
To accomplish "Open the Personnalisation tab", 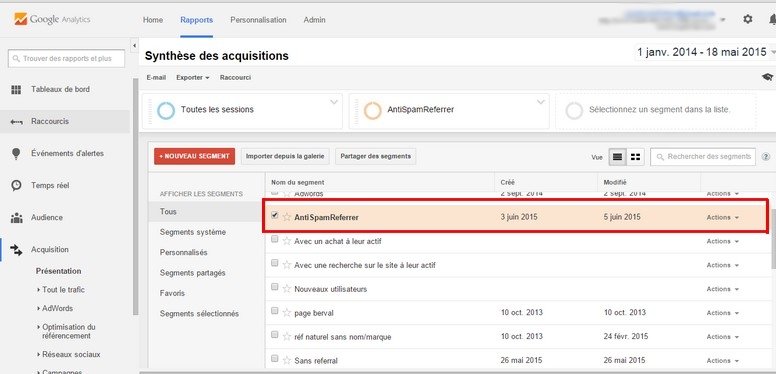I will tap(258, 20).
